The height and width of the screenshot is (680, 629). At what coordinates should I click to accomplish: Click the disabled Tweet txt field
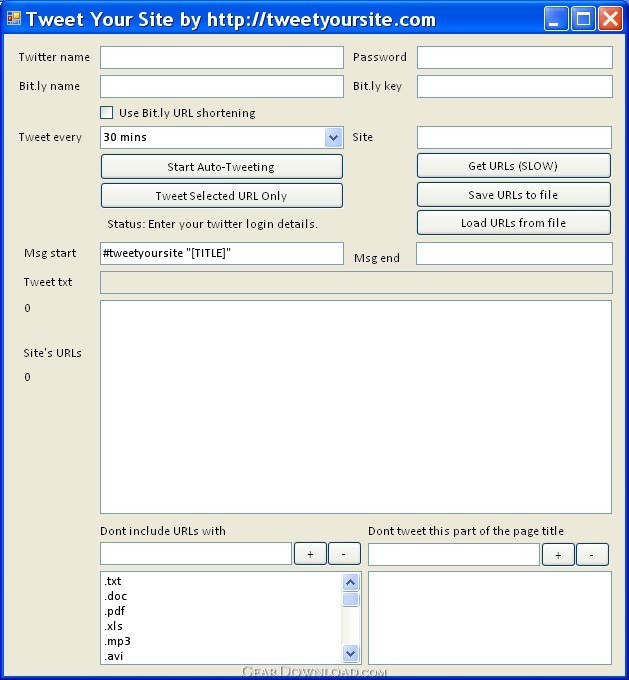click(x=356, y=283)
